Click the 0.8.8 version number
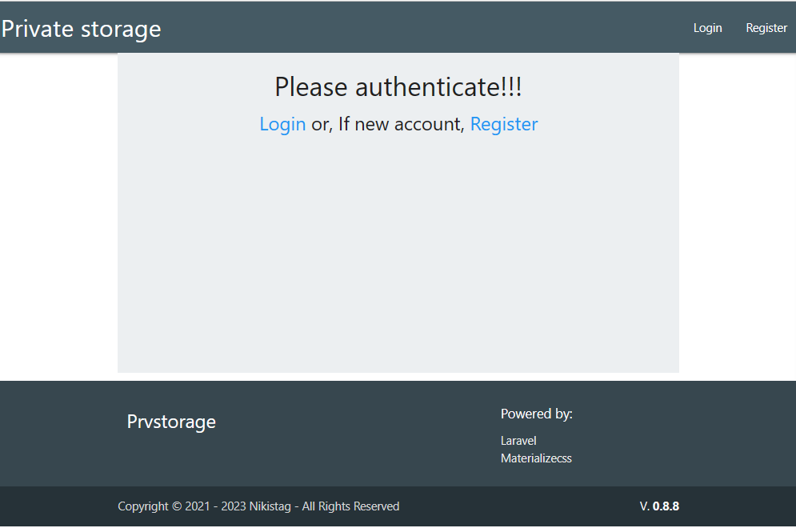 (x=666, y=506)
